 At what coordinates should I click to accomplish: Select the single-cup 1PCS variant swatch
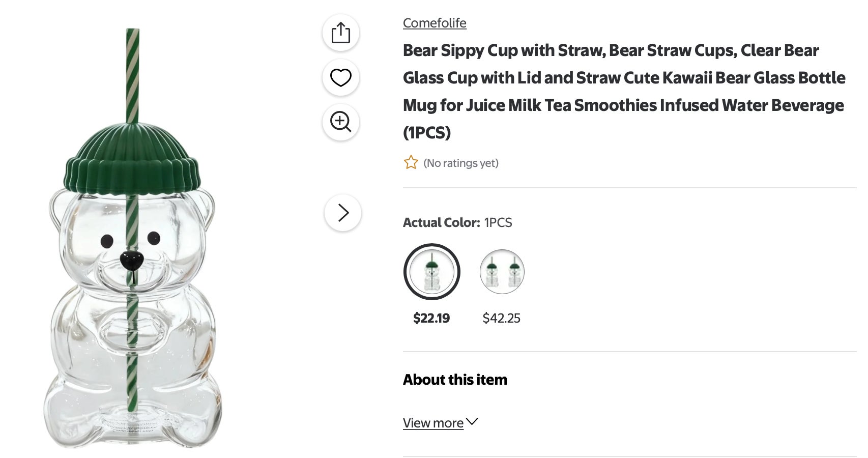click(431, 272)
